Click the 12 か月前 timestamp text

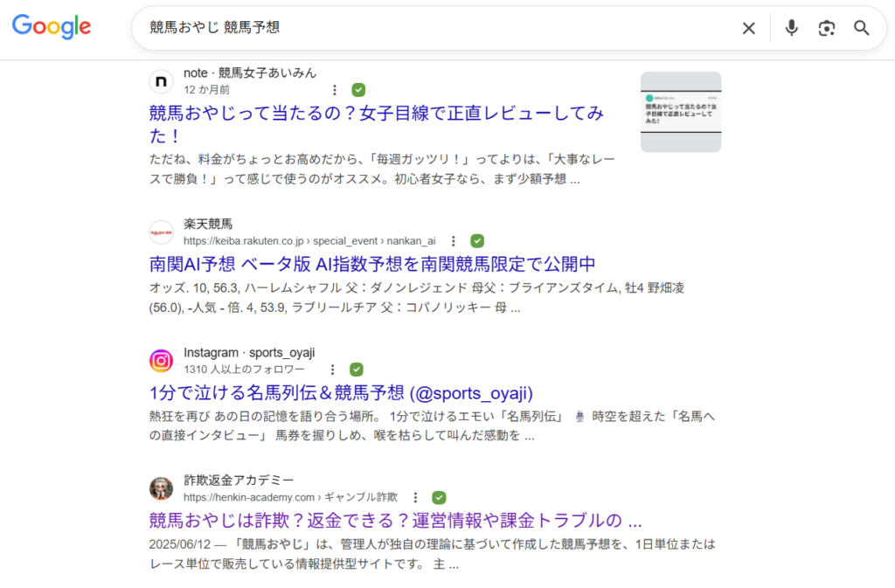click(206, 90)
